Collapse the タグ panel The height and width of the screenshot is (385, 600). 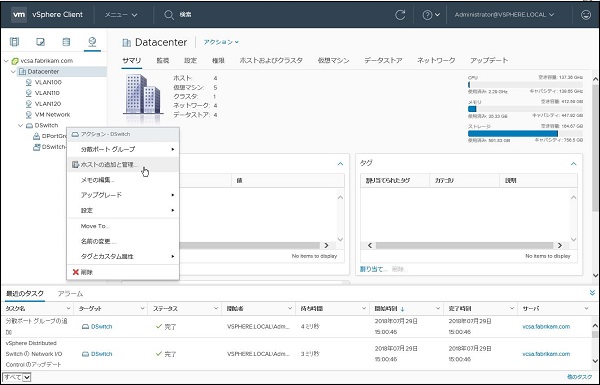pos(573,164)
